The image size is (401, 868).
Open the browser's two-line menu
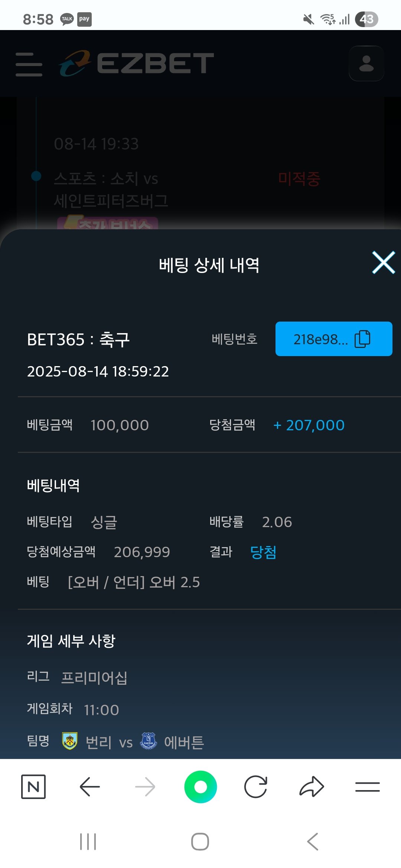tap(367, 786)
